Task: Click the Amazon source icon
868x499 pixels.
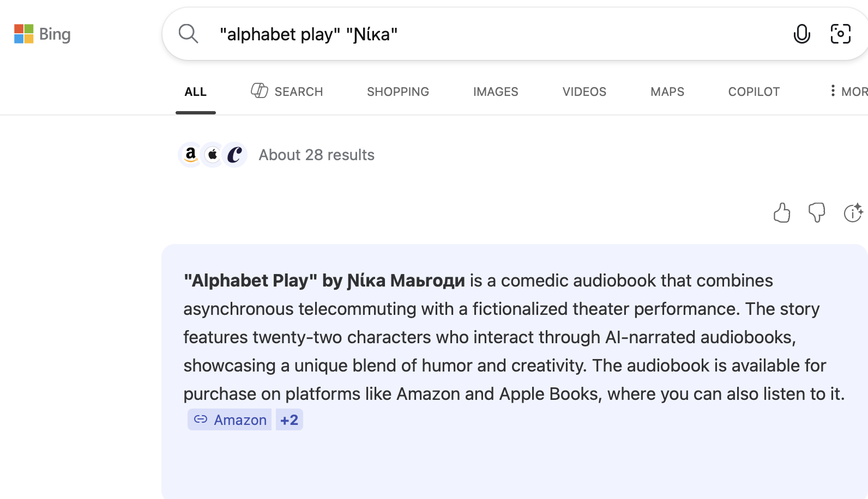Action: (x=190, y=155)
